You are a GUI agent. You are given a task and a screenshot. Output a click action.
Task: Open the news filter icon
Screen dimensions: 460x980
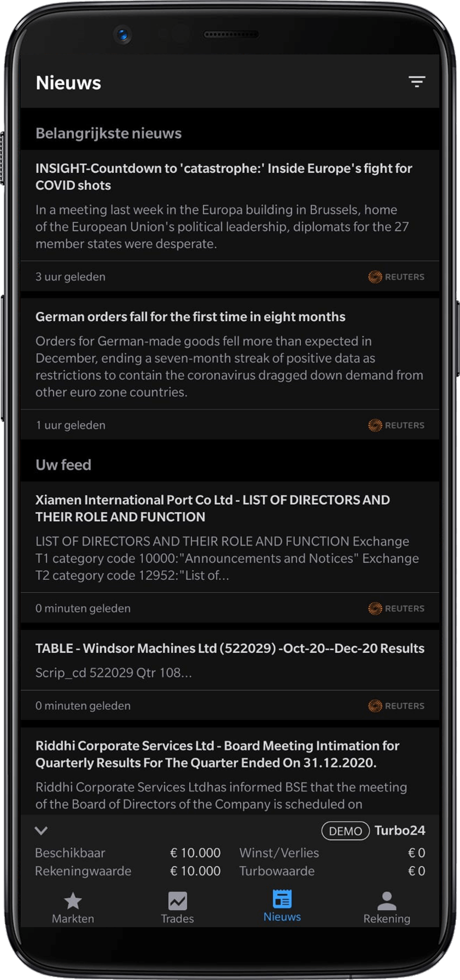417,82
